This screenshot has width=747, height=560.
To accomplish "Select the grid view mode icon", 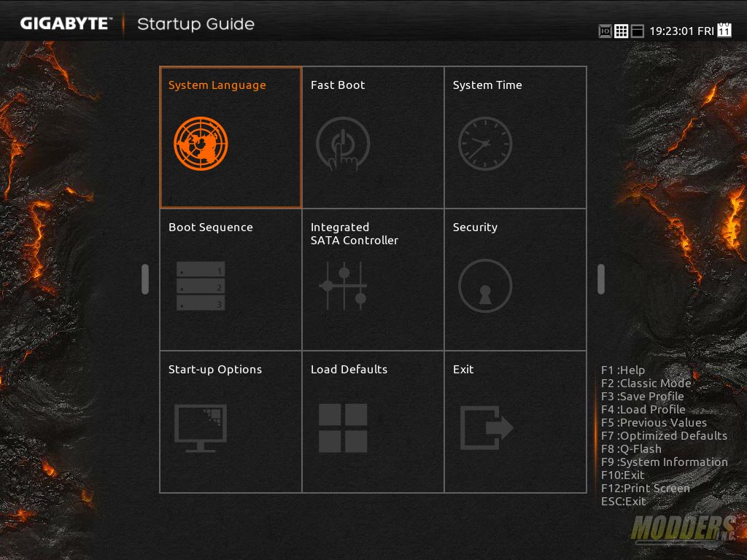I will point(621,31).
